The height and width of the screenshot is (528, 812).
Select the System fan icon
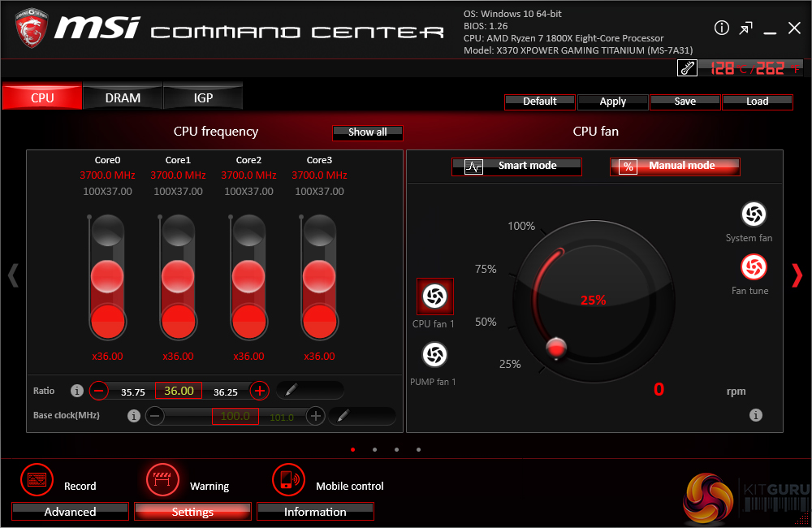(754, 214)
